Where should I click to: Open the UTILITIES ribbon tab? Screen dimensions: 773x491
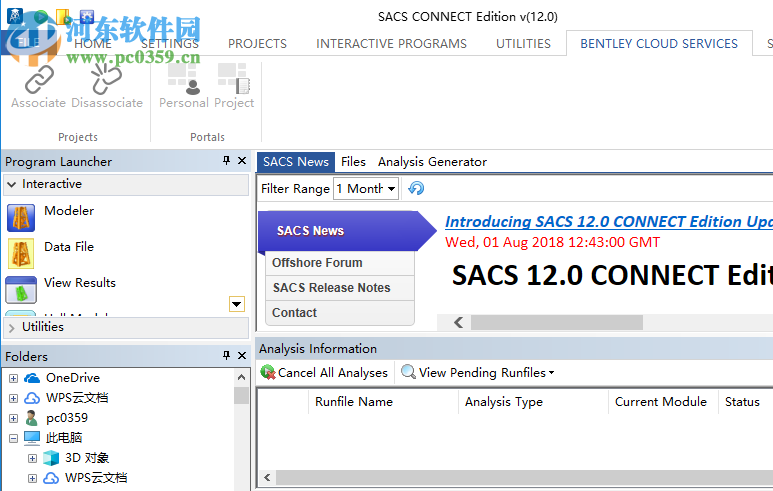523,44
